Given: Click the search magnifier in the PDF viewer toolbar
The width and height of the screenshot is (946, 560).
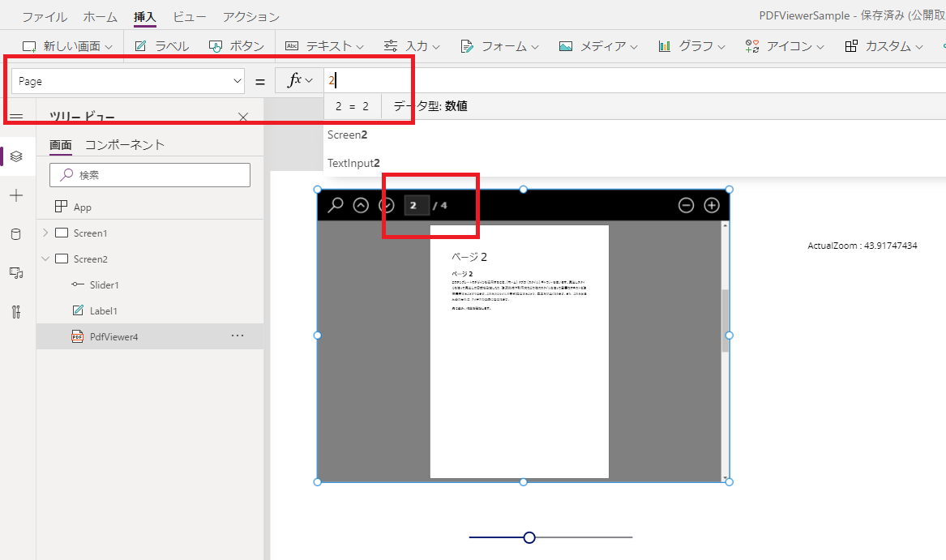Looking at the screenshot, I should click(335, 205).
